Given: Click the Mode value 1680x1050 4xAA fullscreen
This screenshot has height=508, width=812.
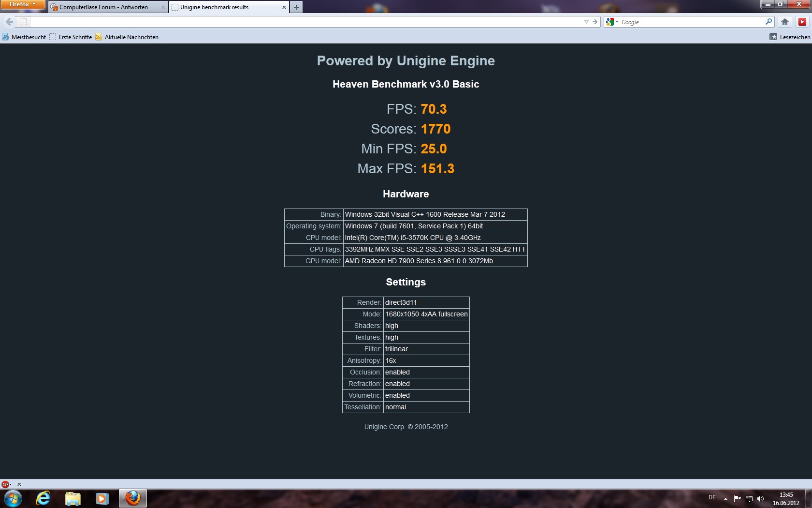Looking at the screenshot, I should (426, 314).
